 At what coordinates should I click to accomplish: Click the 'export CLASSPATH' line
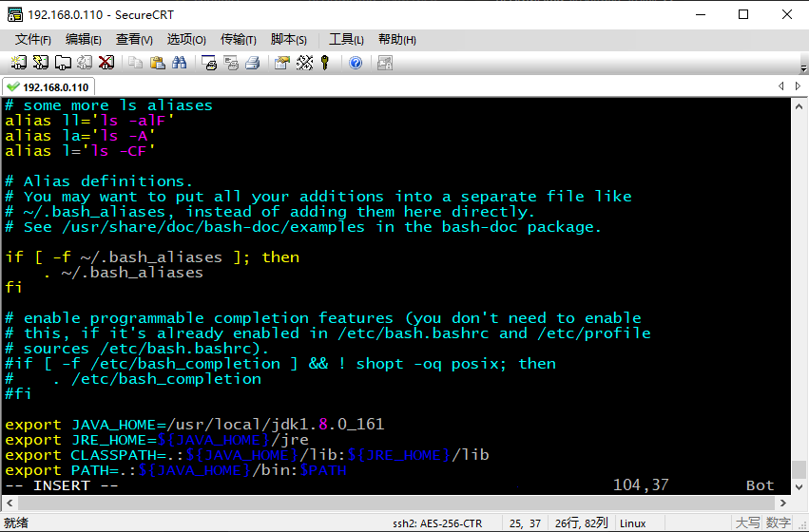click(x=247, y=455)
